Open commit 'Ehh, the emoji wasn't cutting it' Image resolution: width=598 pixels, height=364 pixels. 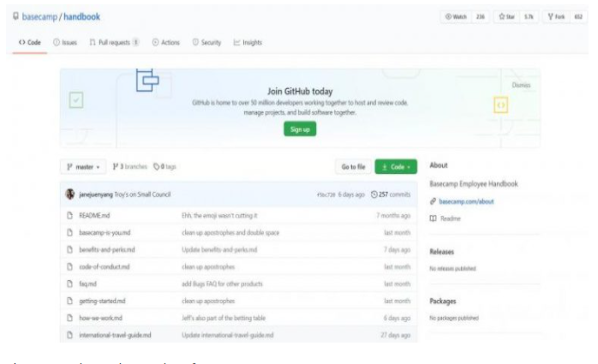tap(219, 215)
